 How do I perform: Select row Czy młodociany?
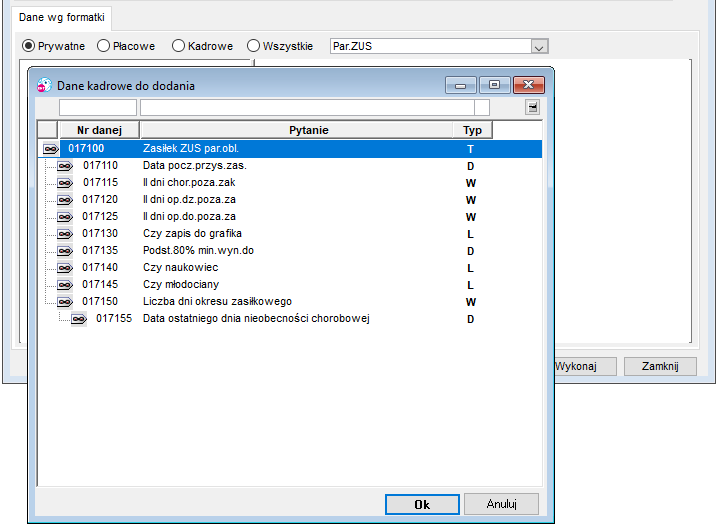tap(290, 285)
